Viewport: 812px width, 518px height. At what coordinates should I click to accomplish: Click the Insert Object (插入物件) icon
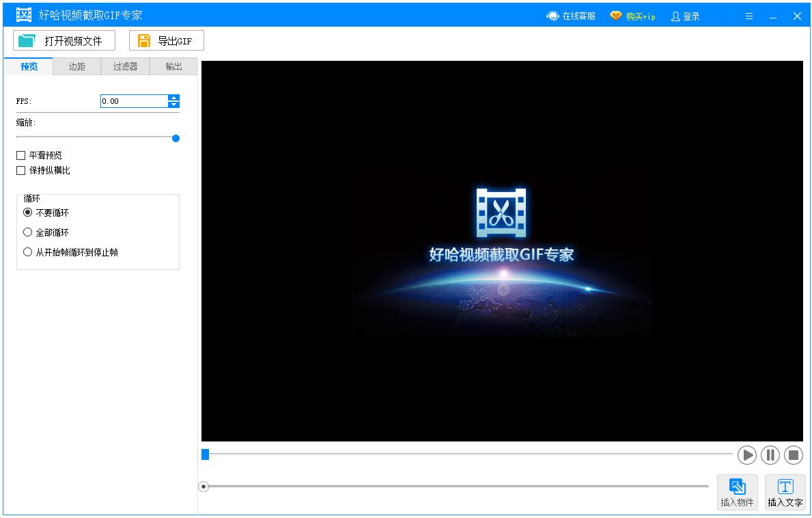[x=737, y=487]
